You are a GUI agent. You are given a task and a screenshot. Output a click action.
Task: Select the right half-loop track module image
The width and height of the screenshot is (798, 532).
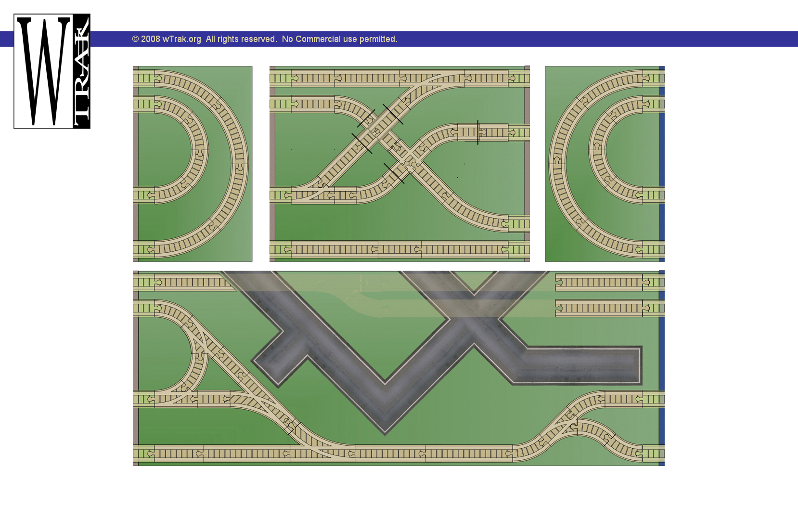click(605, 164)
